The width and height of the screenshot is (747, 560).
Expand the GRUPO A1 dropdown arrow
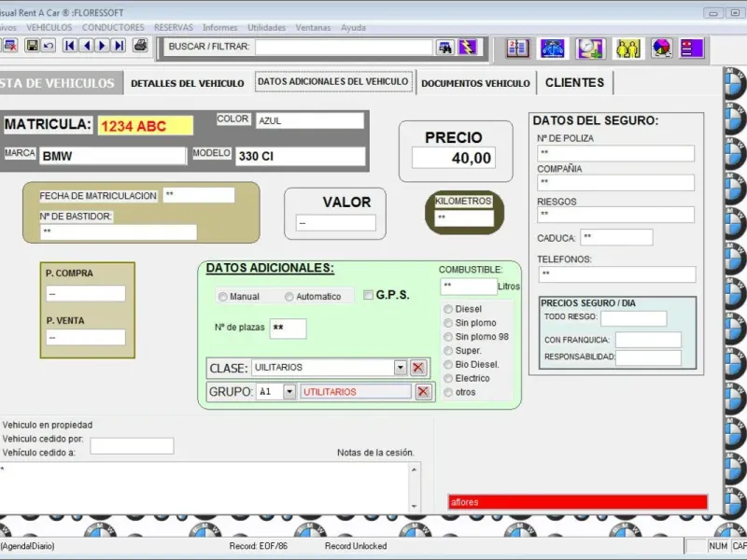click(289, 392)
